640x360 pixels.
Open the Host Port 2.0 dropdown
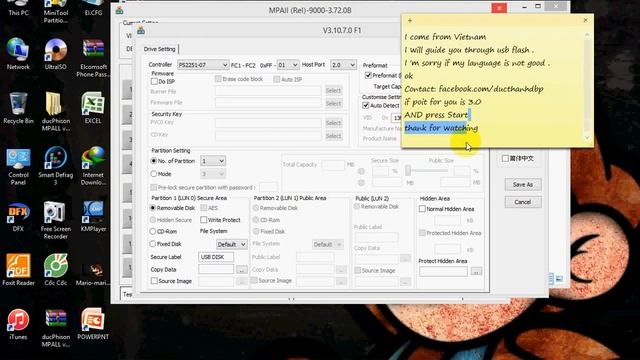(x=343, y=65)
